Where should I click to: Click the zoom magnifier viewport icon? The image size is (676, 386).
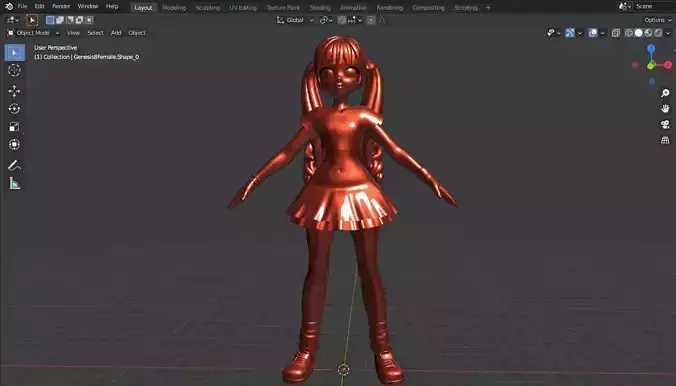[x=665, y=93]
